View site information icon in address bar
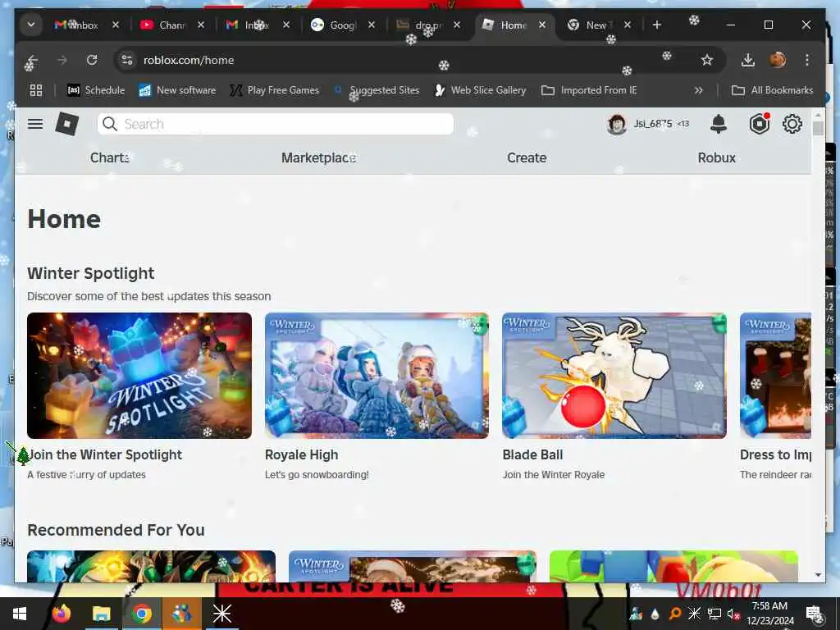Image resolution: width=840 pixels, height=630 pixels. 127,60
